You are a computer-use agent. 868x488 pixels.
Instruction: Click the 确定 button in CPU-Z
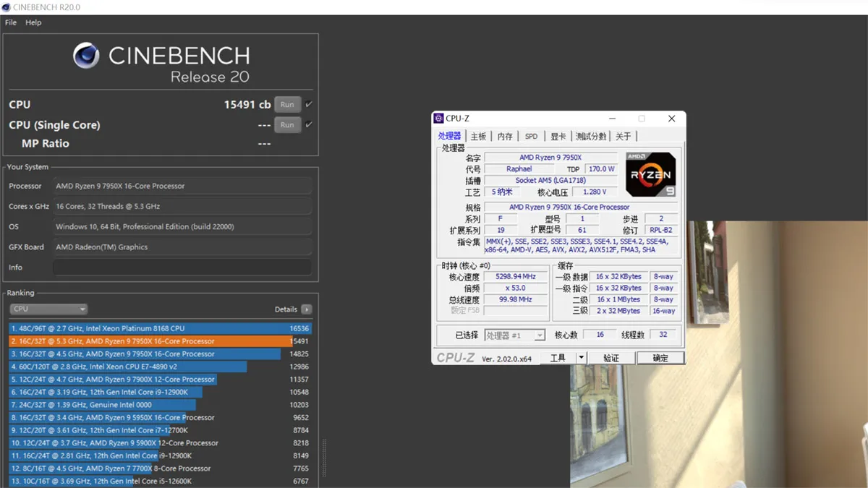pyautogui.click(x=660, y=358)
